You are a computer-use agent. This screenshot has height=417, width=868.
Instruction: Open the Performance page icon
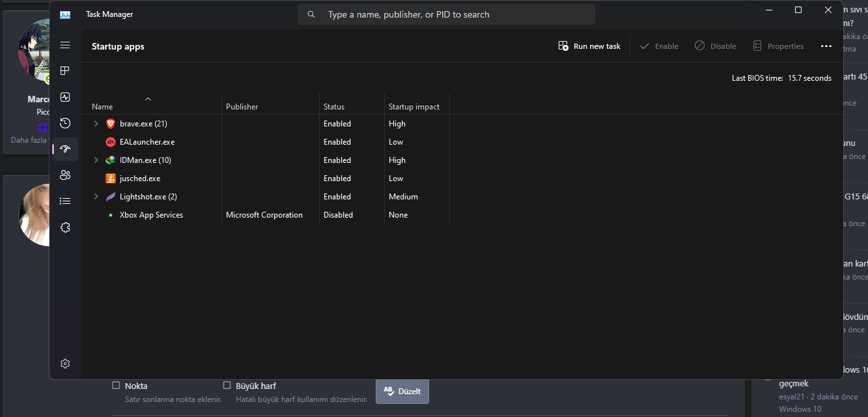[x=65, y=97]
